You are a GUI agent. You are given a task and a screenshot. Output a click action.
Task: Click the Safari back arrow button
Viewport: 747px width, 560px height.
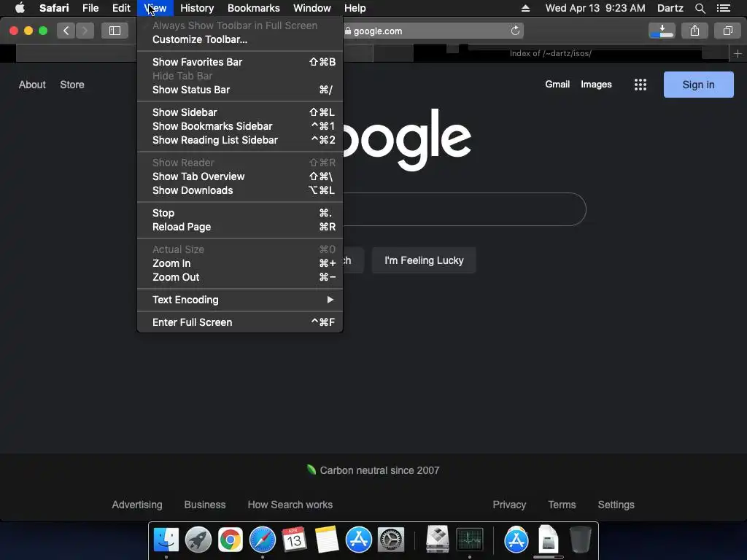[66, 31]
